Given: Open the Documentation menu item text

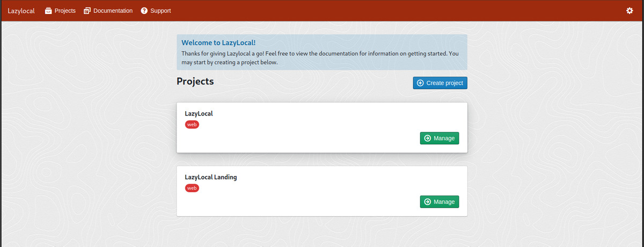Looking at the screenshot, I should (113, 11).
